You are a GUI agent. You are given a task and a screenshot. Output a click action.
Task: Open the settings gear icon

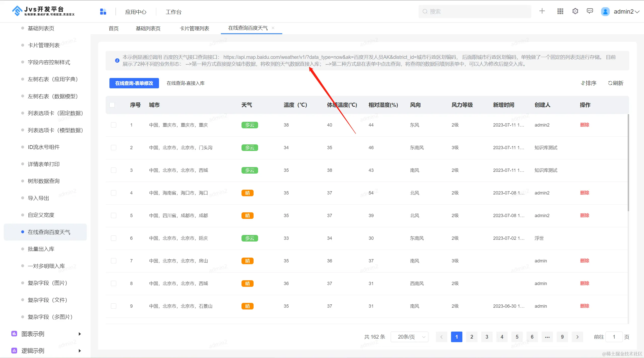coord(575,11)
